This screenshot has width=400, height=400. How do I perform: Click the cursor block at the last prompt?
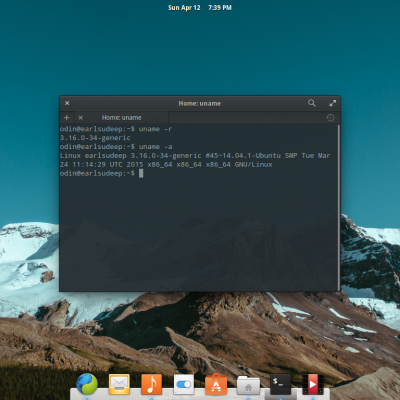click(141, 173)
